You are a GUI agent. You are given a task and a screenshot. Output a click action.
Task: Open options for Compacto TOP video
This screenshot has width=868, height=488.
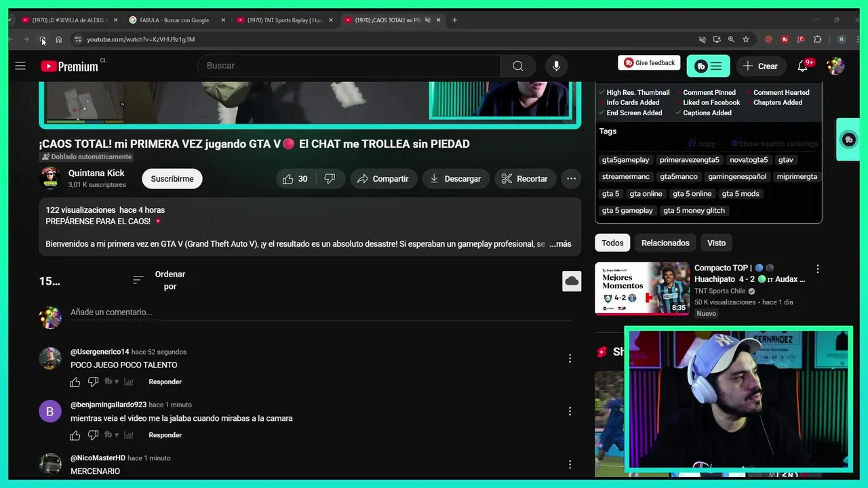tap(817, 269)
